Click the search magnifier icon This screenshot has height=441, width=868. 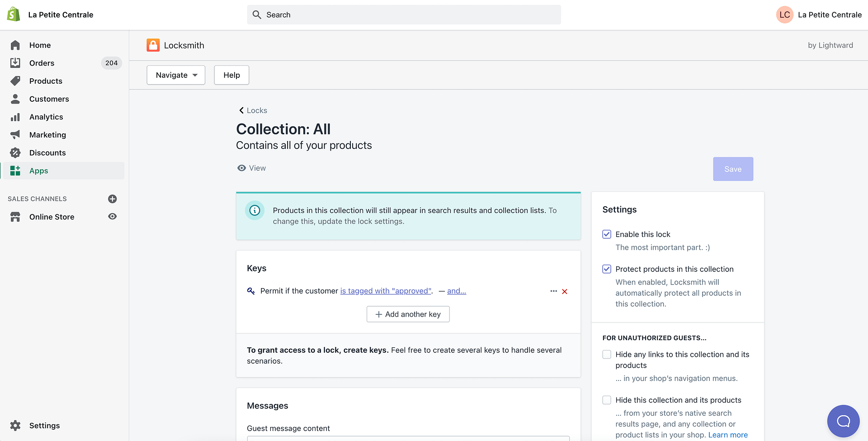pos(257,14)
